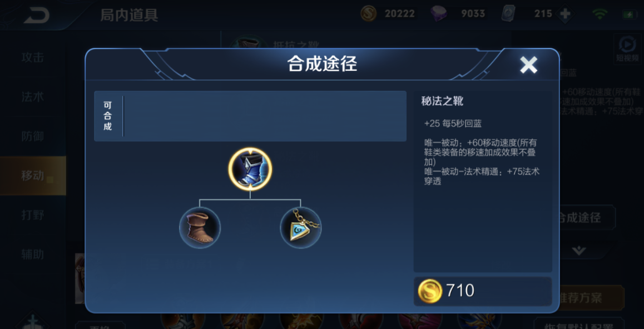The image size is (644, 329).
Task: Switch to the 法术 category tab
Action: pyautogui.click(x=33, y=97)
